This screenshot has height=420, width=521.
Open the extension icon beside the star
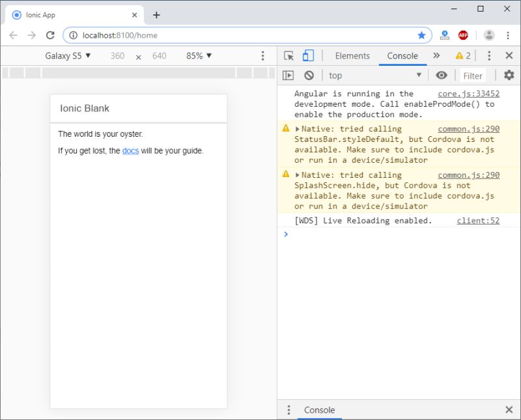(x=444, y=35)
